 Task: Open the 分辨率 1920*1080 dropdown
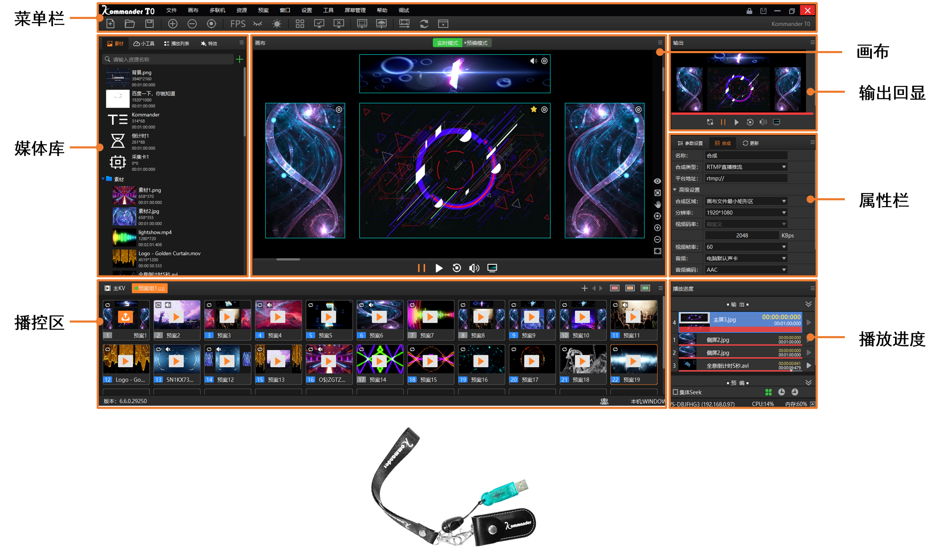[x=746, y=213]
